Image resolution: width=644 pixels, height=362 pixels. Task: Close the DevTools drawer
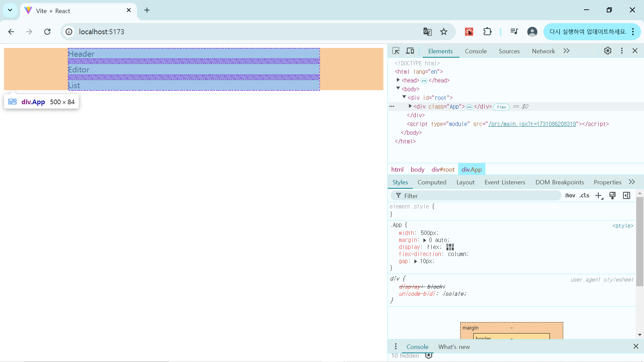coord(636,346)
